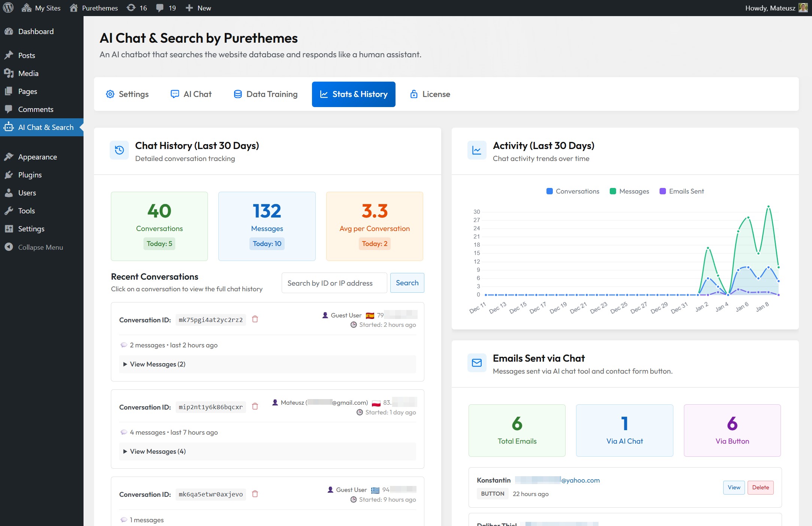Toggle Conversations series in chart legend
The width and height of the screenshot is (812, 526).
click(573, 191)
